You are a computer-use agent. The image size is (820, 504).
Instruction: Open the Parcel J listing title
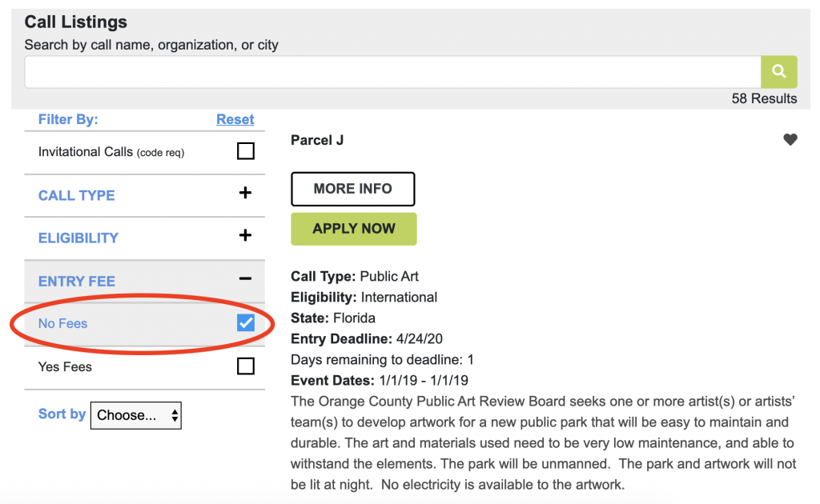click(317, 140)
